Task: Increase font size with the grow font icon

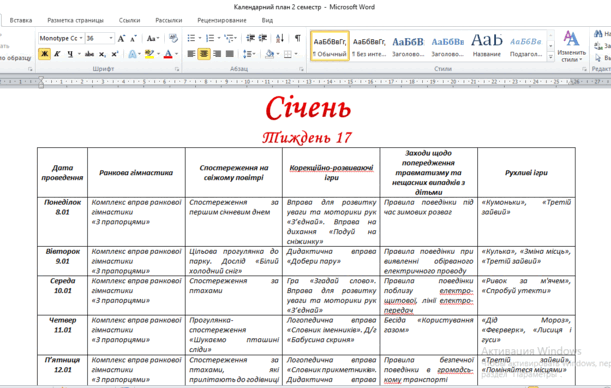Action: point(121,38)
